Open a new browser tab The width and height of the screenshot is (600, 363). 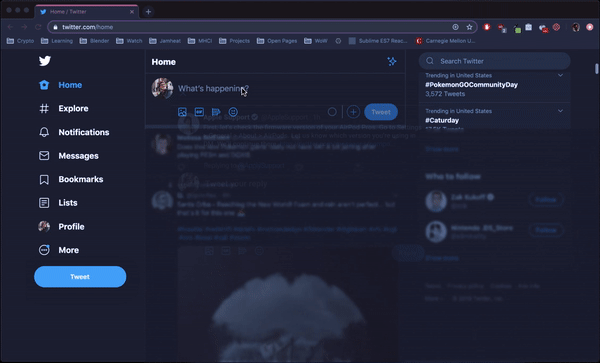(x=148, y=12)
